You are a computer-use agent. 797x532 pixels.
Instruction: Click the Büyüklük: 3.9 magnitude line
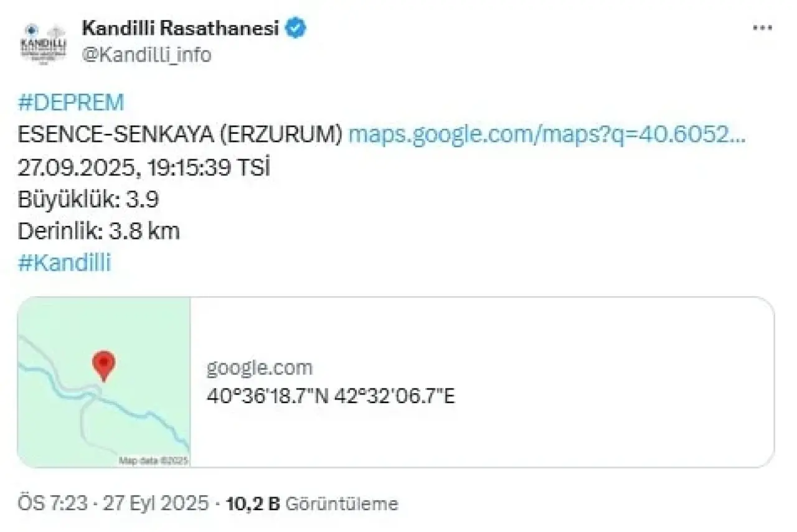(88, 200)
